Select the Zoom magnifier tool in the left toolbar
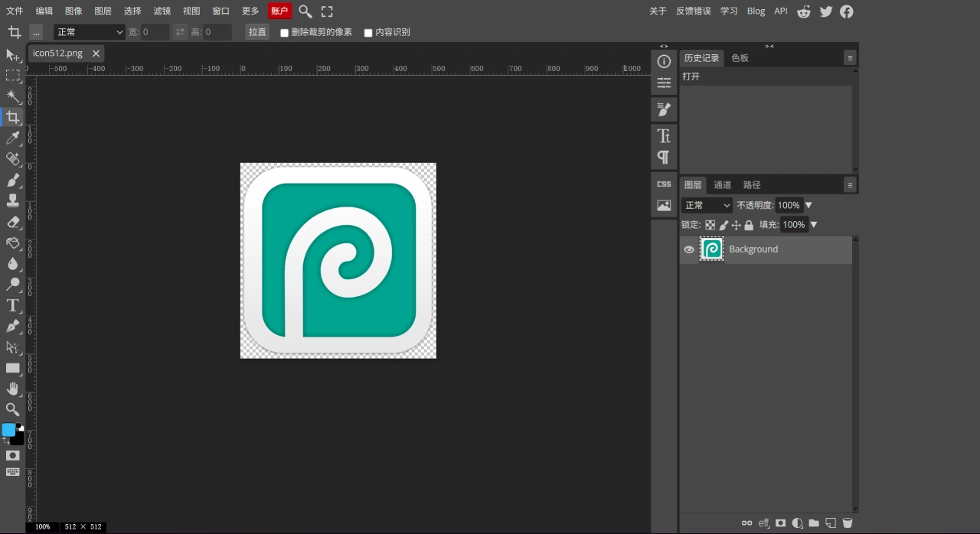The width and height of the screenshot is (980, 534). click(x=12, y=409)
